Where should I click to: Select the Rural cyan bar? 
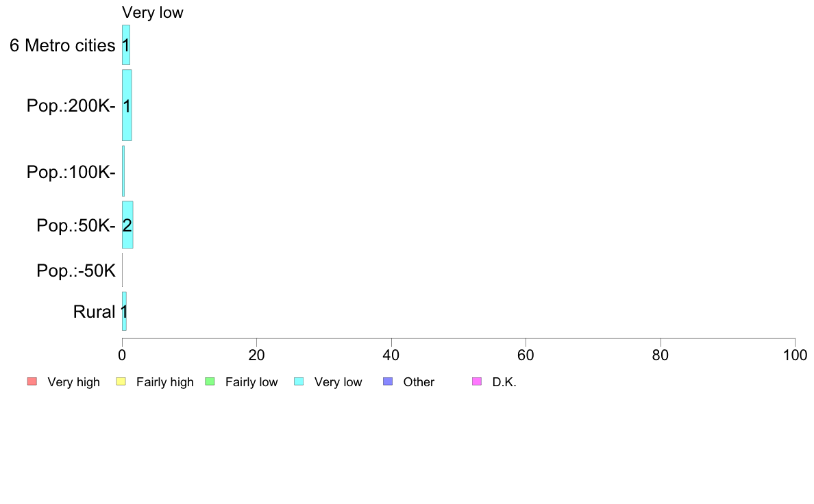click(125, 312)
